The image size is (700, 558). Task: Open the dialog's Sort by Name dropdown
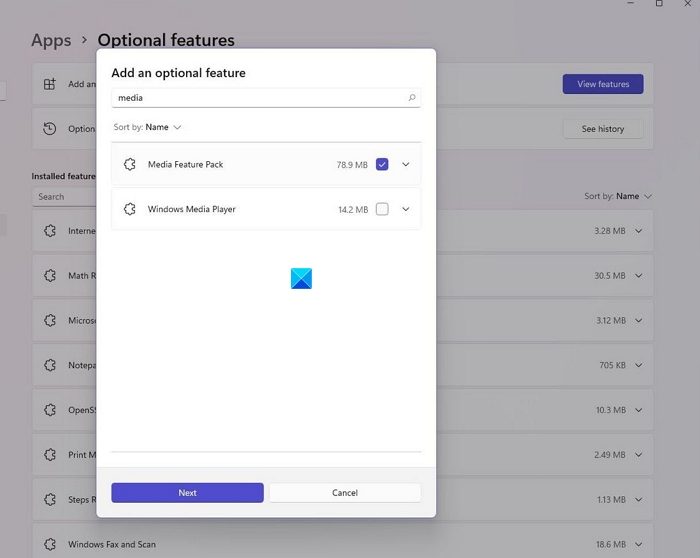point(163,128)
